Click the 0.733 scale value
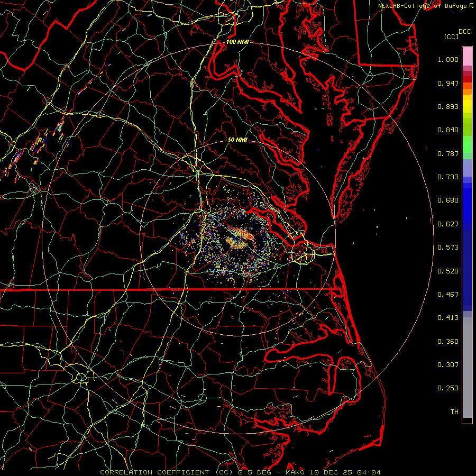Image resolution: width=476 pixels, height=476 pixels. (448, 177)
